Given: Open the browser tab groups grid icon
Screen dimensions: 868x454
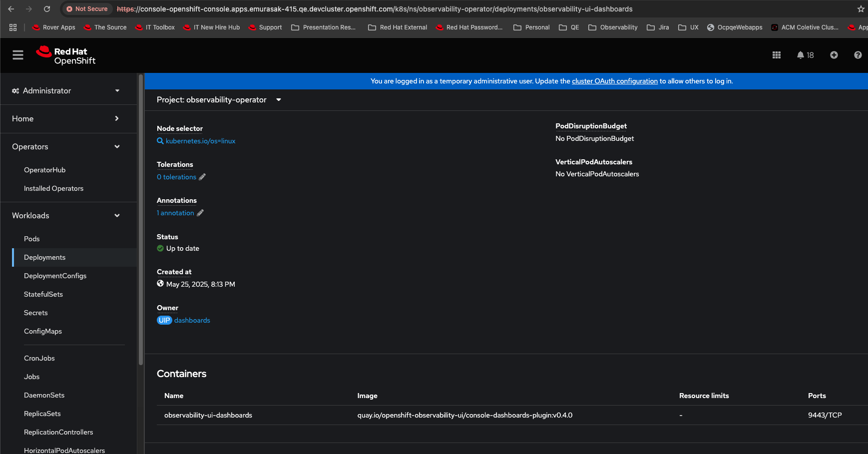Looking at the screenshot, I should click(13, 27).
